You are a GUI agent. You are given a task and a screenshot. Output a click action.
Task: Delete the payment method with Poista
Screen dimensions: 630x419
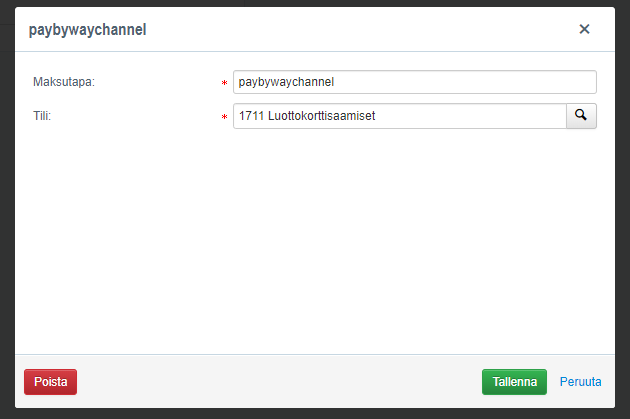pos(51,382)
